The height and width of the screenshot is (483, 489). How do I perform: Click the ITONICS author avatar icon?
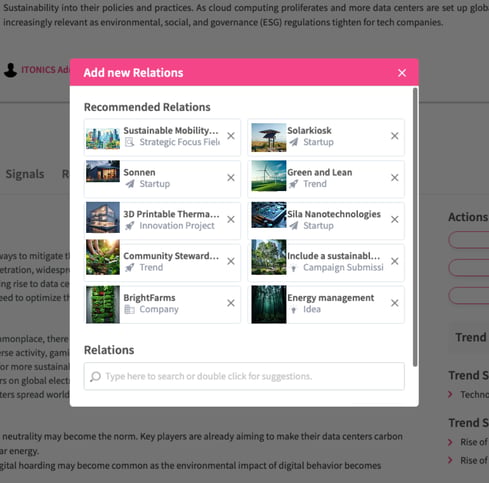(10, 70)
